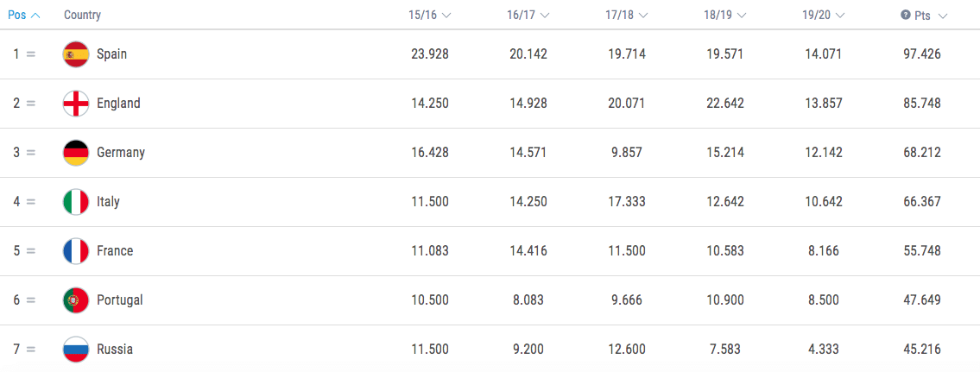Screen dimensions: 980x372
Task: Sort table by 18/19 season chevron
Action: [742, 16]
